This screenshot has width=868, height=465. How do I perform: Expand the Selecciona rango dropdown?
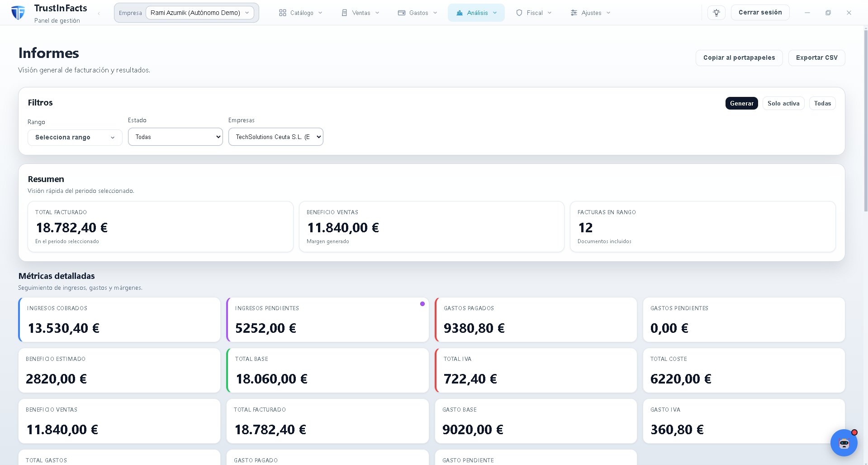tap(75, 138)
